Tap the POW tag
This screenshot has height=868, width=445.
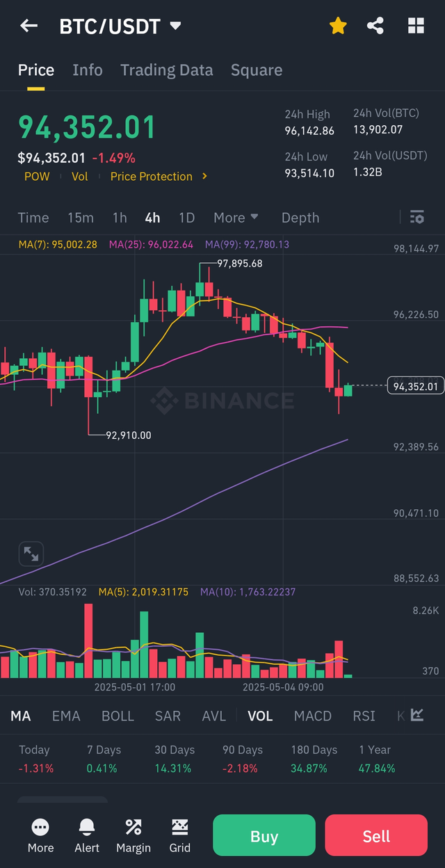coord(37,177)
